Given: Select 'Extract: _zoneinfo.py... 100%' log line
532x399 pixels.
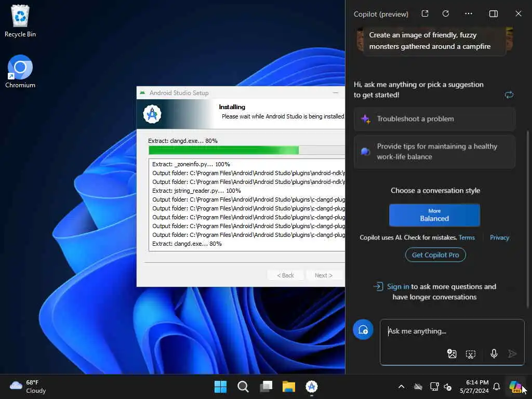Looking at the screenshot, I should click(x=191, y=164).
